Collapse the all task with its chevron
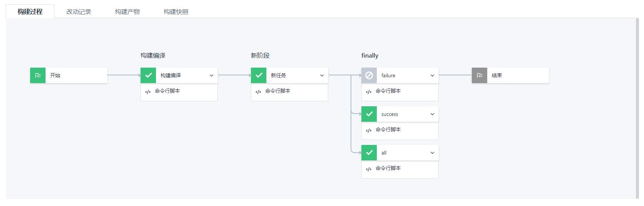The height and width of the screenshot is (206, 644). tap(432, 153)
